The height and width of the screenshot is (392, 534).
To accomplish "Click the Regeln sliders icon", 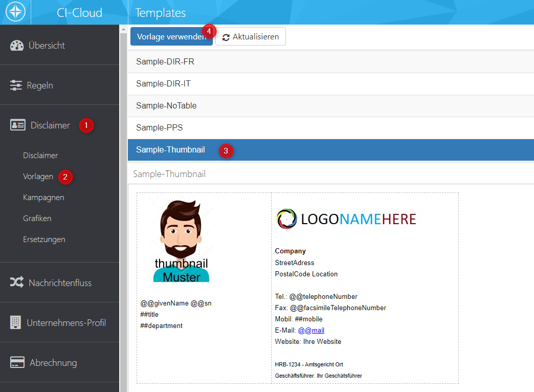I will 16,85.
